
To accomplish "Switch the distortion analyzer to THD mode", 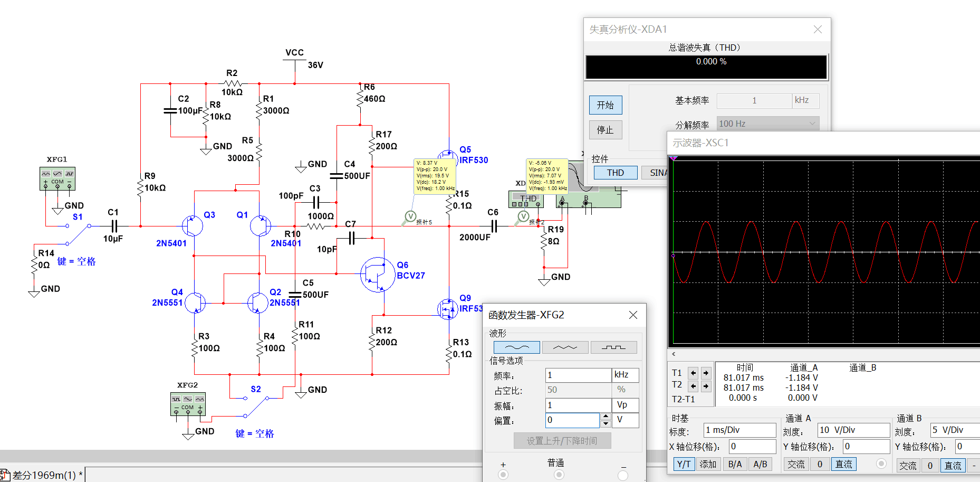I will pos(615,173).
